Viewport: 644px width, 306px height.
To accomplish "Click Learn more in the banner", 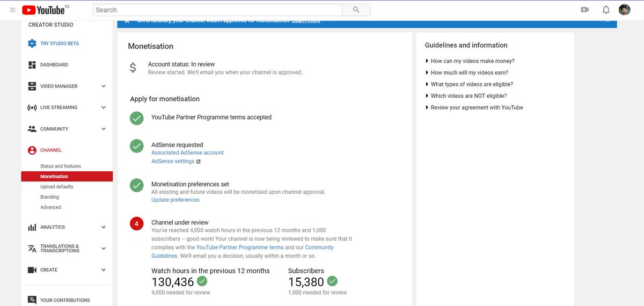I will 306,21.
